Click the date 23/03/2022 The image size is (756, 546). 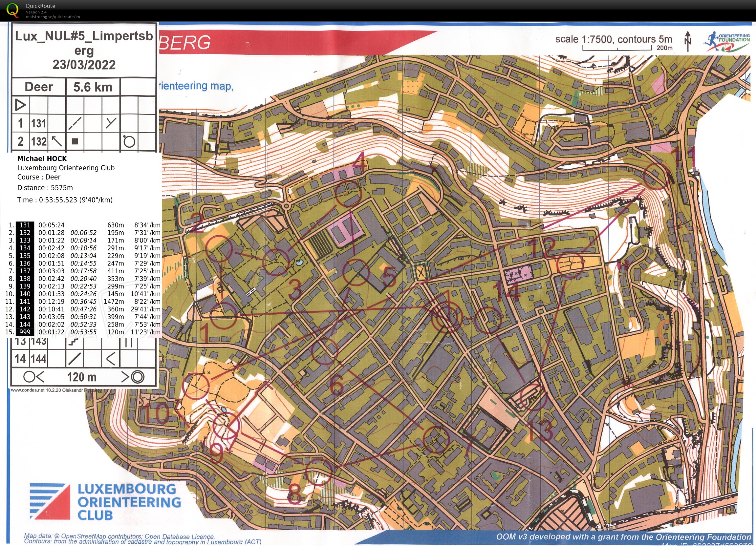tap(84, 65)
